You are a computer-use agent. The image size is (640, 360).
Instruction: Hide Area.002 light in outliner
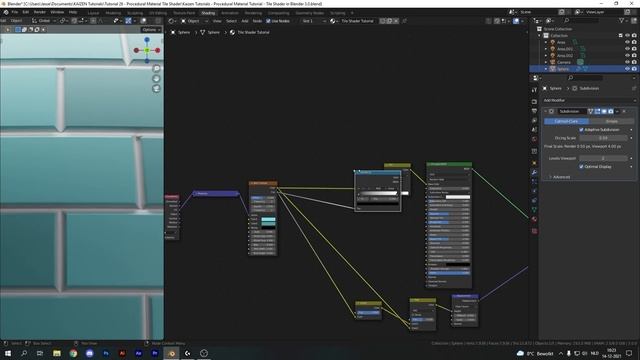(x=627, y=56)
